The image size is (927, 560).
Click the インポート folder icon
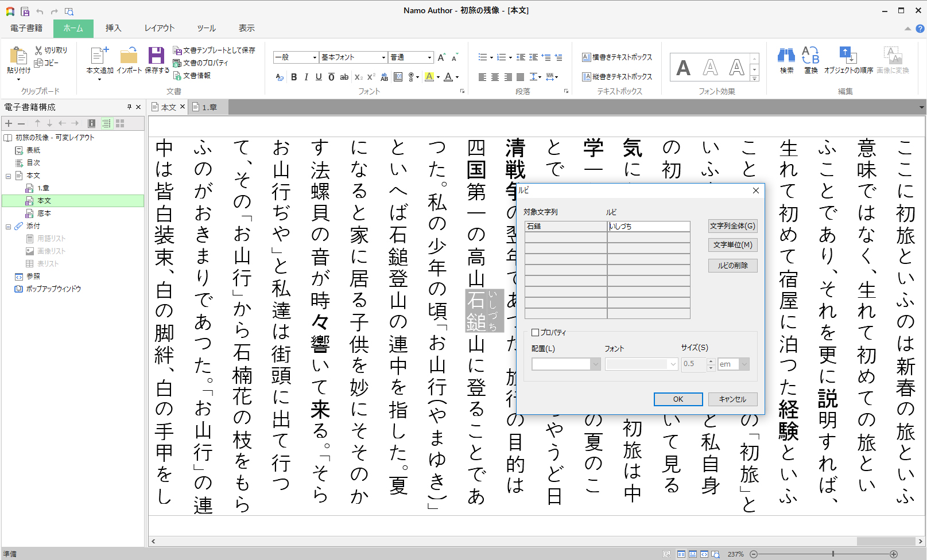pyautogui.click(x=129, y=56)
